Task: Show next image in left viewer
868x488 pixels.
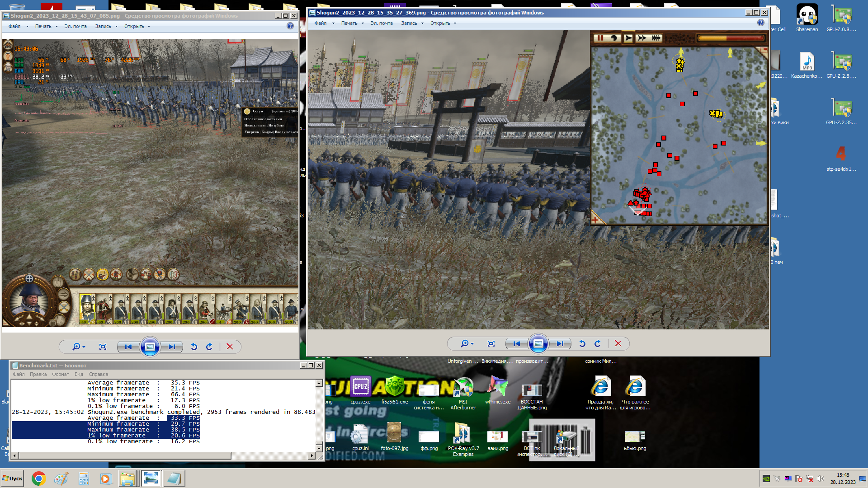Action: (x=172, y=347)
